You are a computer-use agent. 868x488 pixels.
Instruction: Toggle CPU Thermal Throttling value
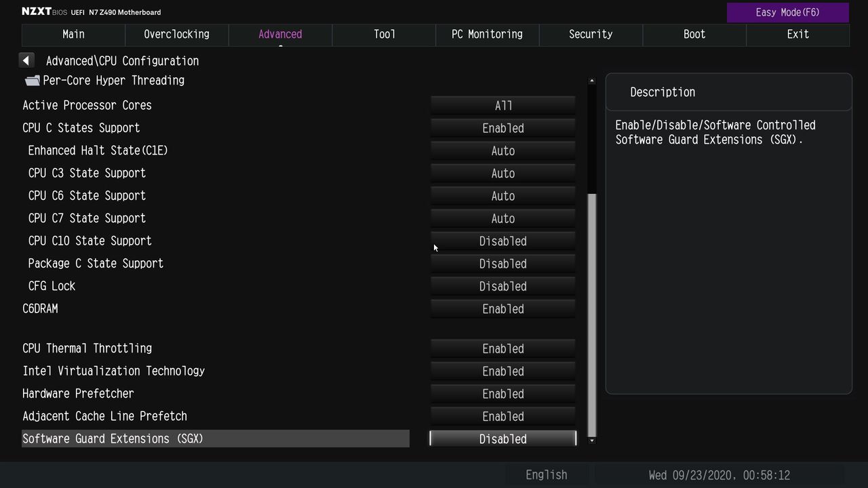click(503, 348)
